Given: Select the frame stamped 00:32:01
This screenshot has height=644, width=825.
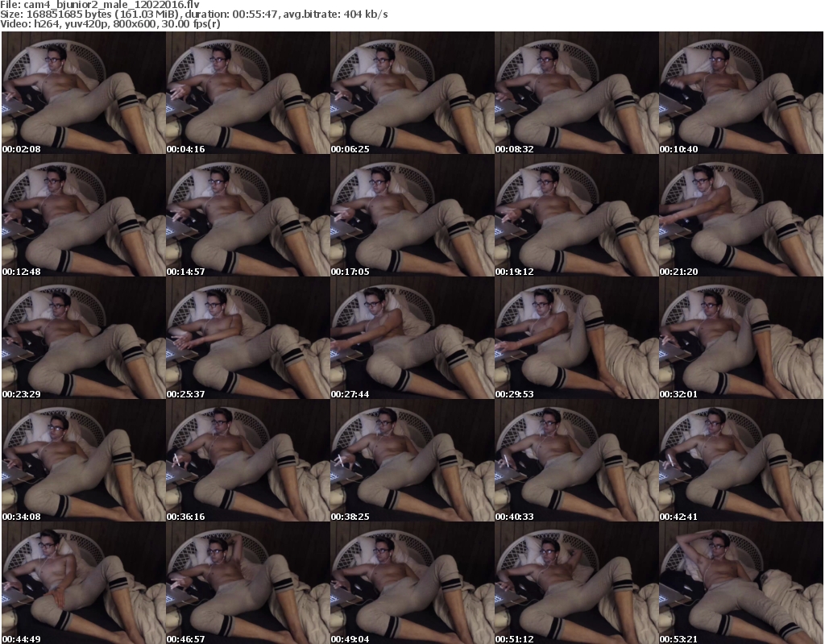Looking at the screenshot, I should [741, 338].
